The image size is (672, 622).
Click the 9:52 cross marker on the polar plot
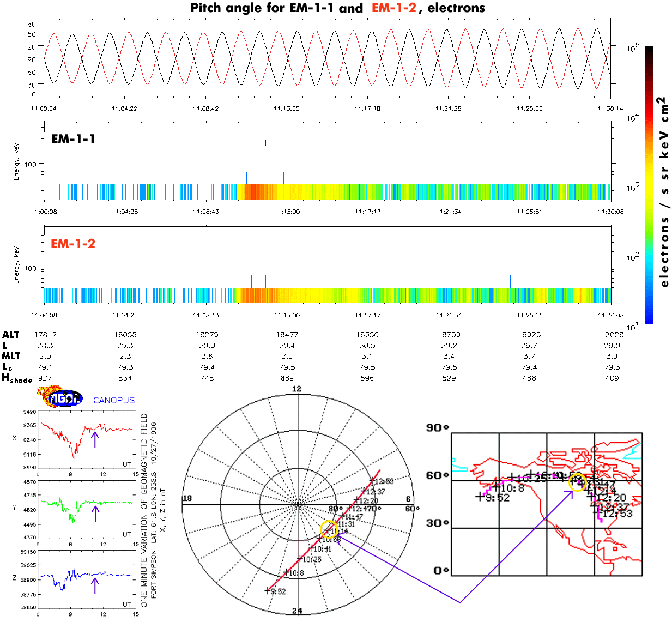click(268, 590)
